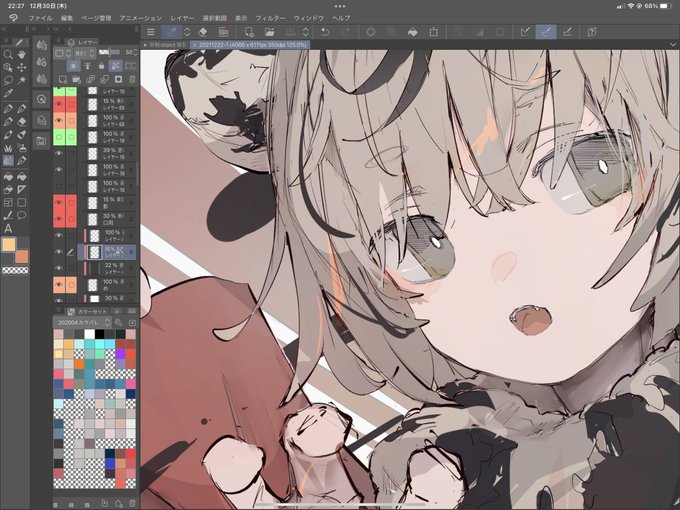Select the Frame border tool
Screen dimensions: 680x510
(x=8, y=203)
